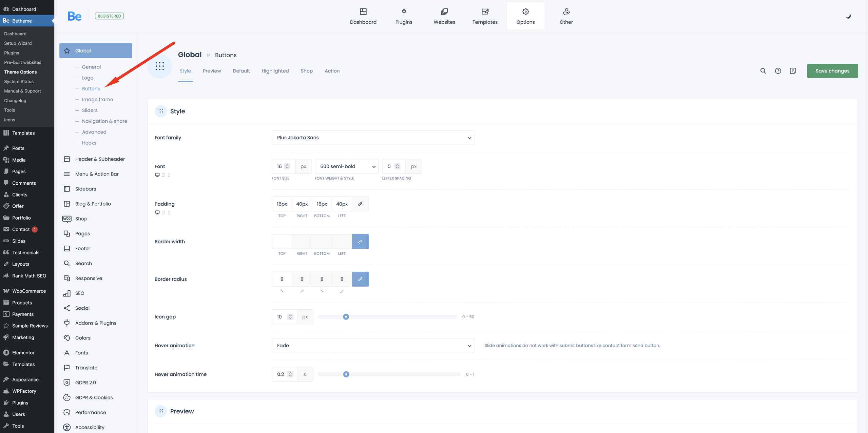This screenshot has width=868, height=433.
Task: Toggle Border width link values button
Action: click(360, 242)
